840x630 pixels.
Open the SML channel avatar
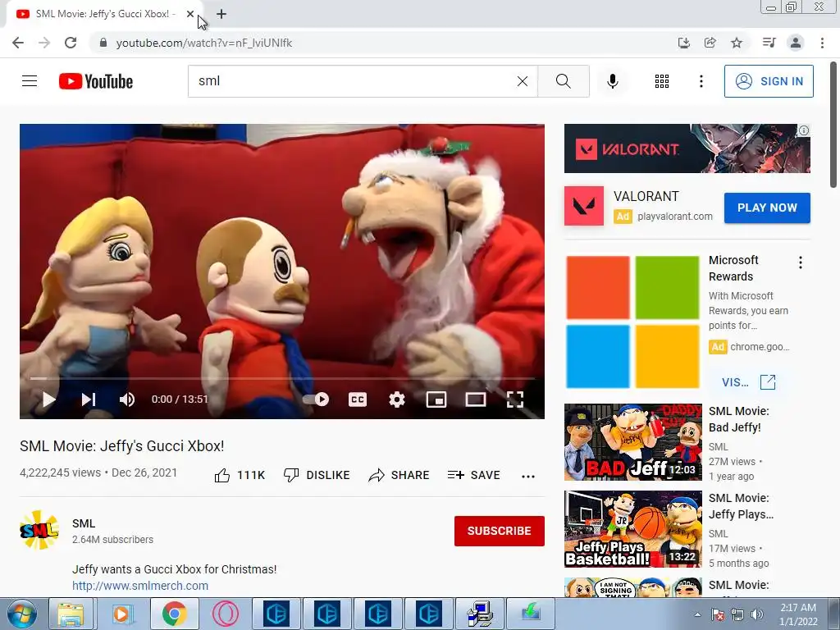[39, 530]
